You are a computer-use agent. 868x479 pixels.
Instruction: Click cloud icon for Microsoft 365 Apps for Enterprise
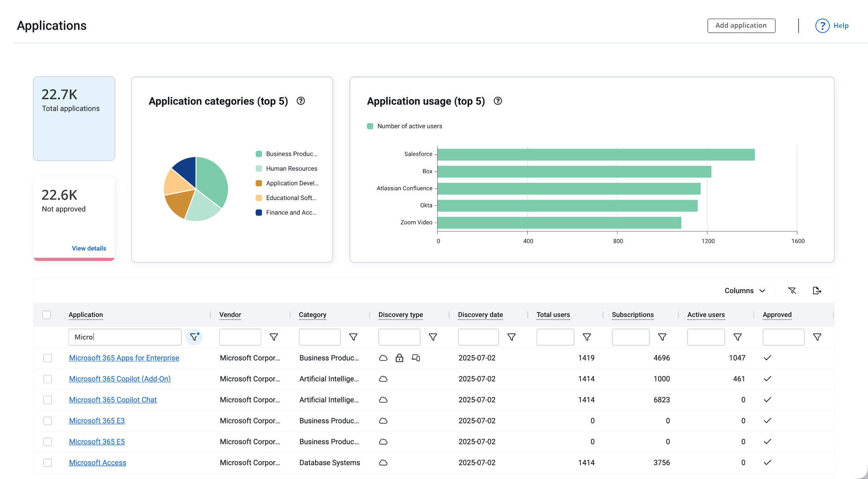[x=383, y=358]
